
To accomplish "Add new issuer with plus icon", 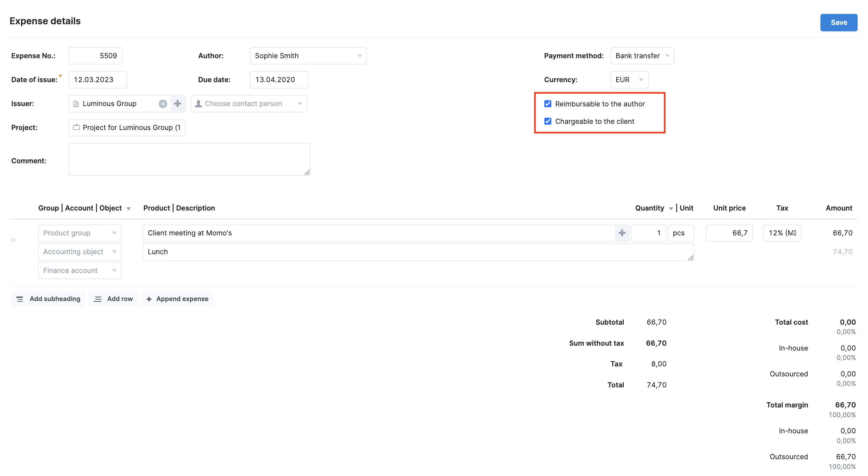I will pyautogui.click(x=178, y=104).
